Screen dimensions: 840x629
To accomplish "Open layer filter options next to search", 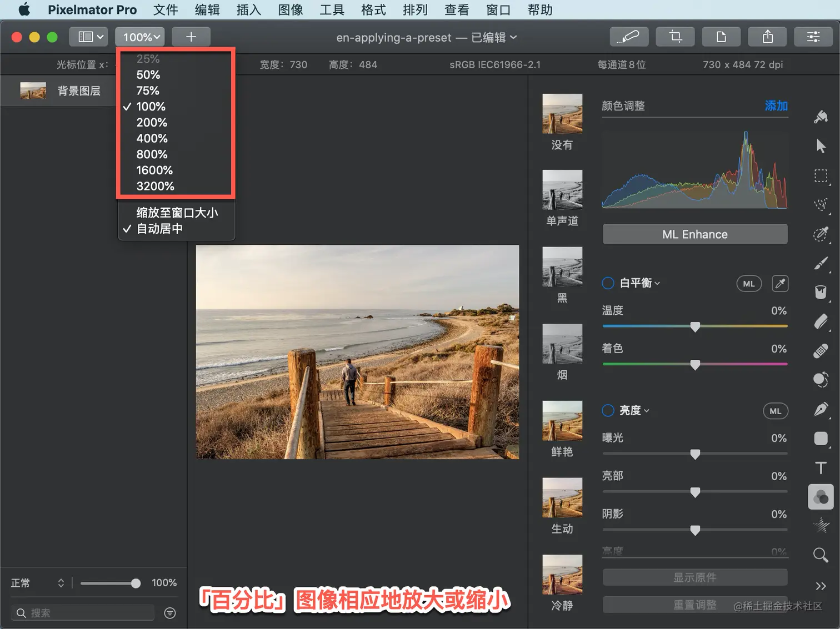I will 170,613.
